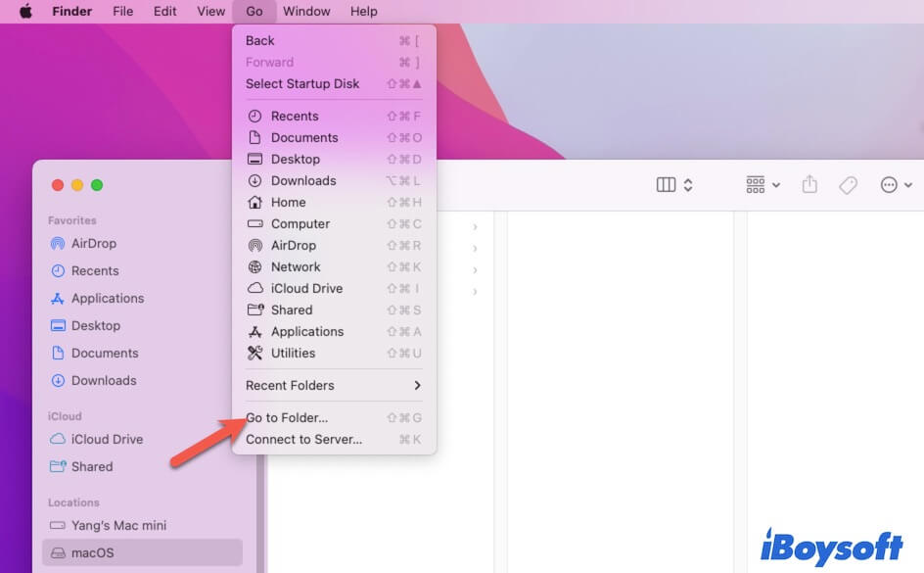Click the Share button in Finder toolbar

coord(809,184)
